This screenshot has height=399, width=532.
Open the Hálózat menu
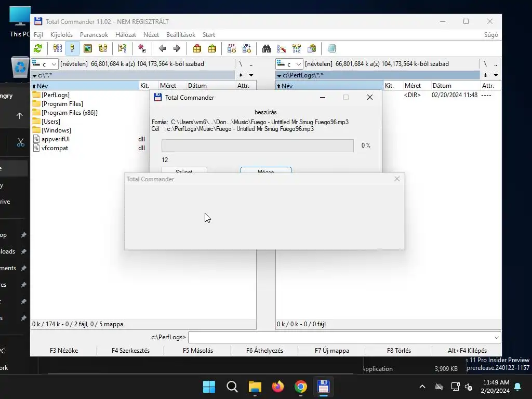pyautogui.click(x=126, y=35)
